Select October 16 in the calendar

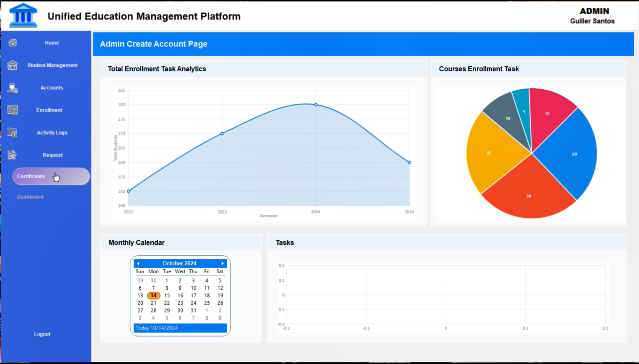tap(180, 295)
